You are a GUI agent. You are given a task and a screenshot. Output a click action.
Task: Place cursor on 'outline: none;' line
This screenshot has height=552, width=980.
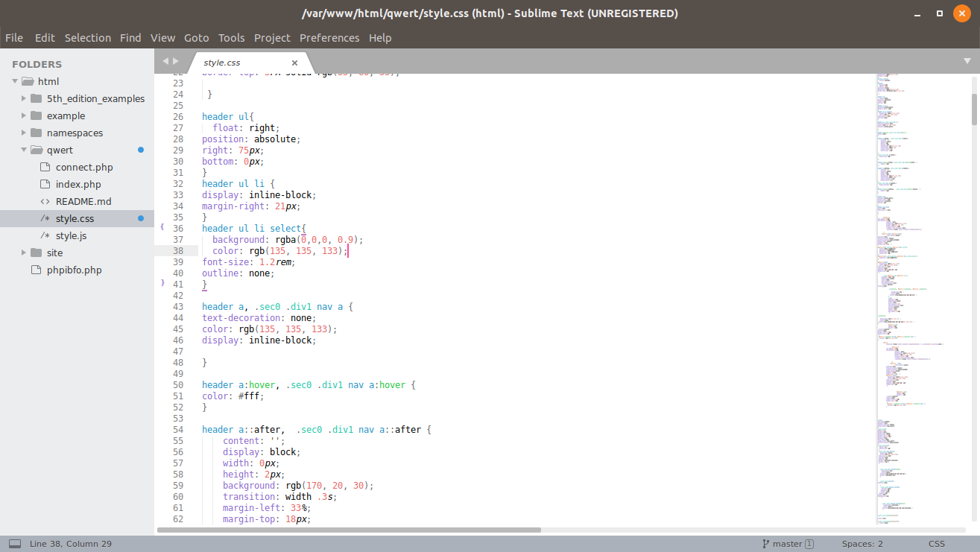[238, 273]
